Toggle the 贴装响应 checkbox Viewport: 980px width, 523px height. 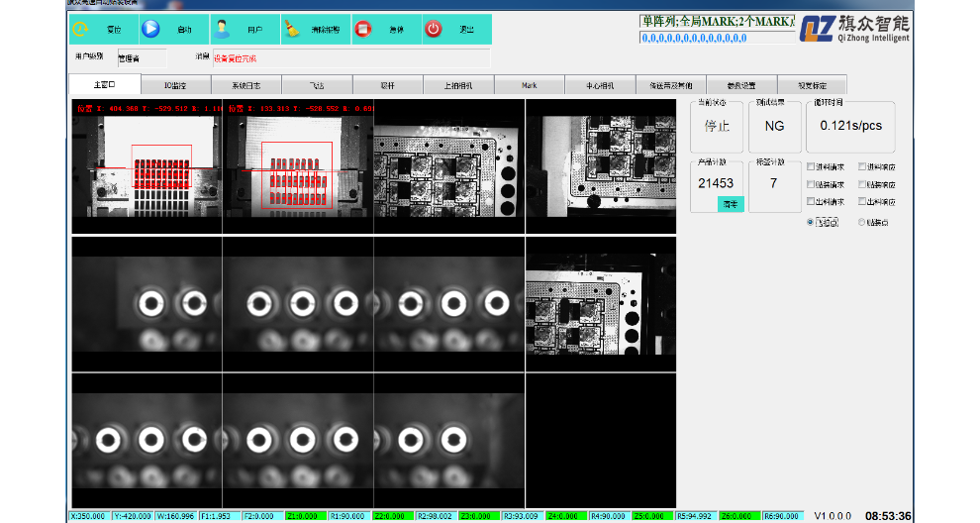[x=862, y=184]
